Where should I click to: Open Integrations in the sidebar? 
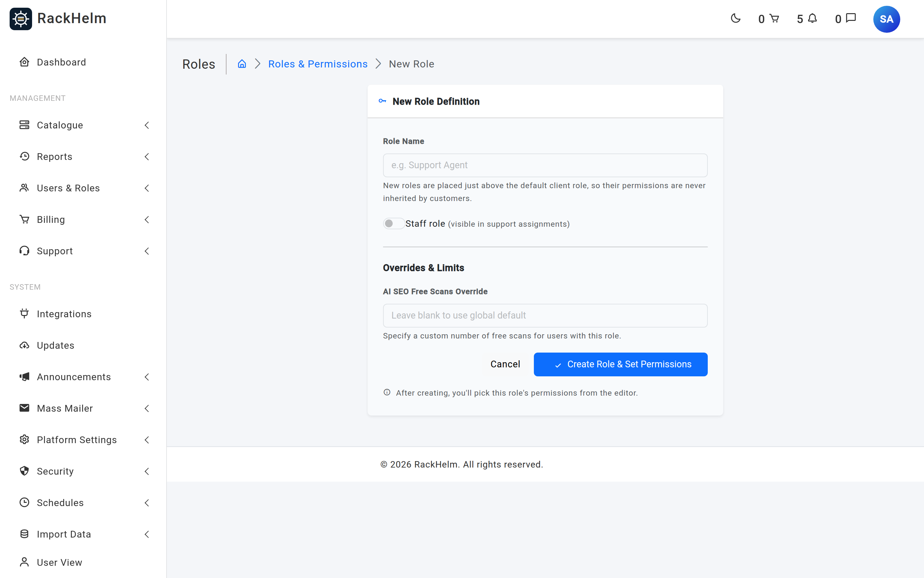coord(83,313)
